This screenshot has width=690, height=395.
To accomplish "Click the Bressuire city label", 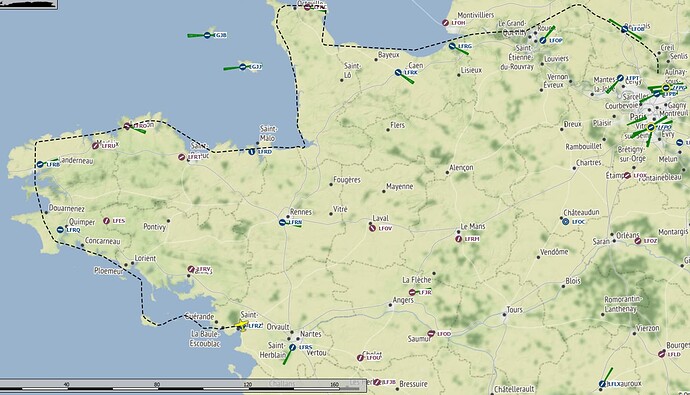I will pyautogui.click(x=413, y=384).
